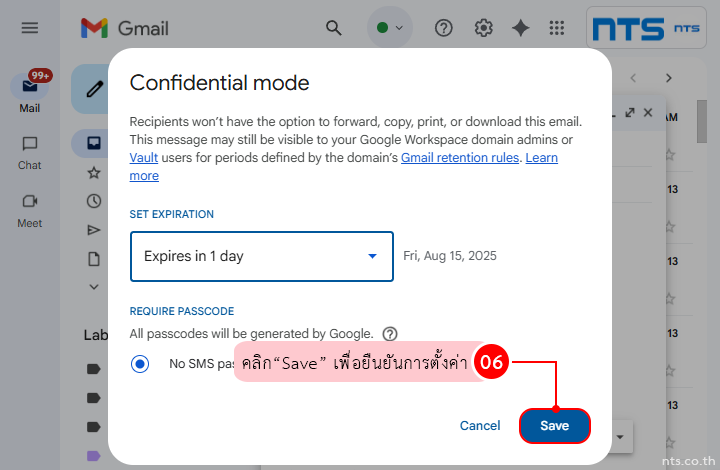Open the Gmail retention rules link
This screenshot has width=720, height=470.
[x=460, y=158]
